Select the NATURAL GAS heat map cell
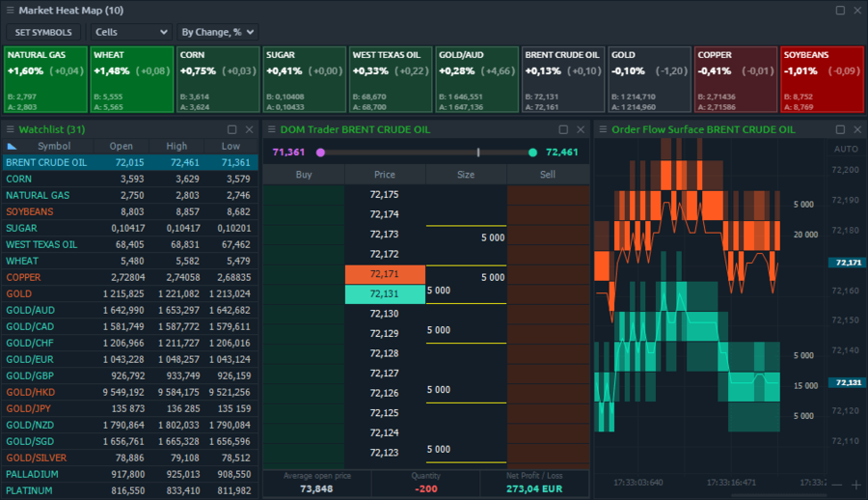This screenshot has width=868, height=500. click(x=44, y=79)
